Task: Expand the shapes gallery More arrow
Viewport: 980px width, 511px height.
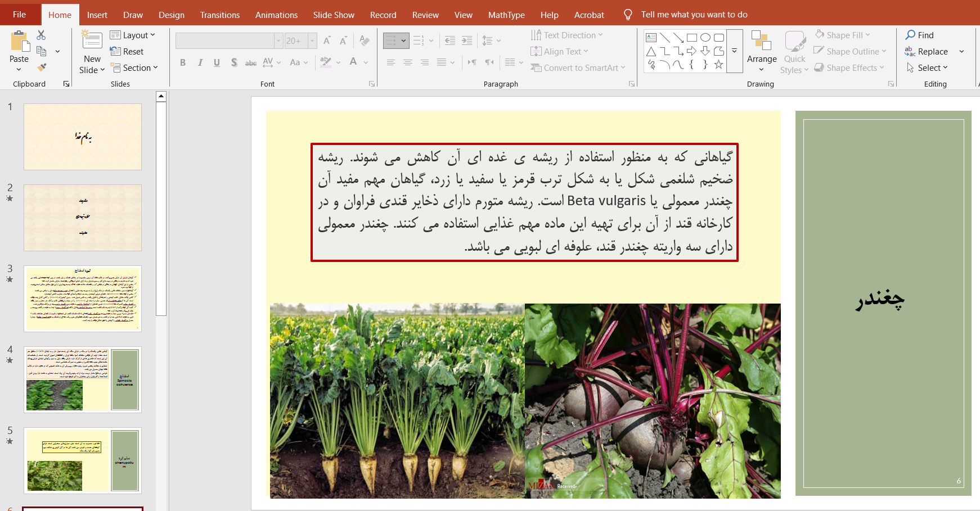Action: point(734,51)
